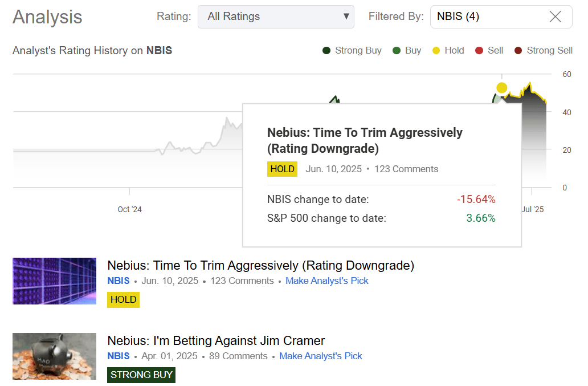Click the Buy legend dot
The image size is (588, 386).
[x=397, y=50]
